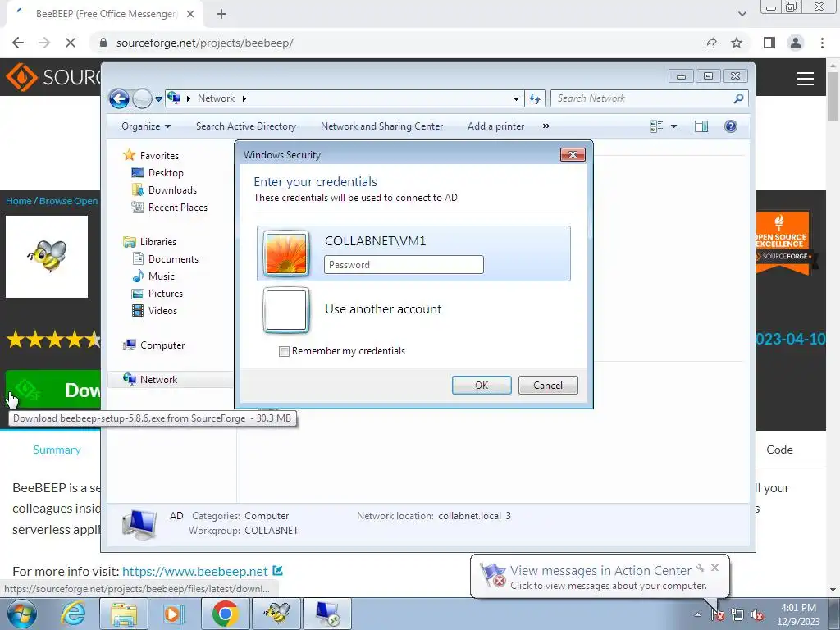Image resolution: width=840 pixels, height=630 pixels.
Task: Click OK in Windows Security dialog
Action: tap(482, 386)
